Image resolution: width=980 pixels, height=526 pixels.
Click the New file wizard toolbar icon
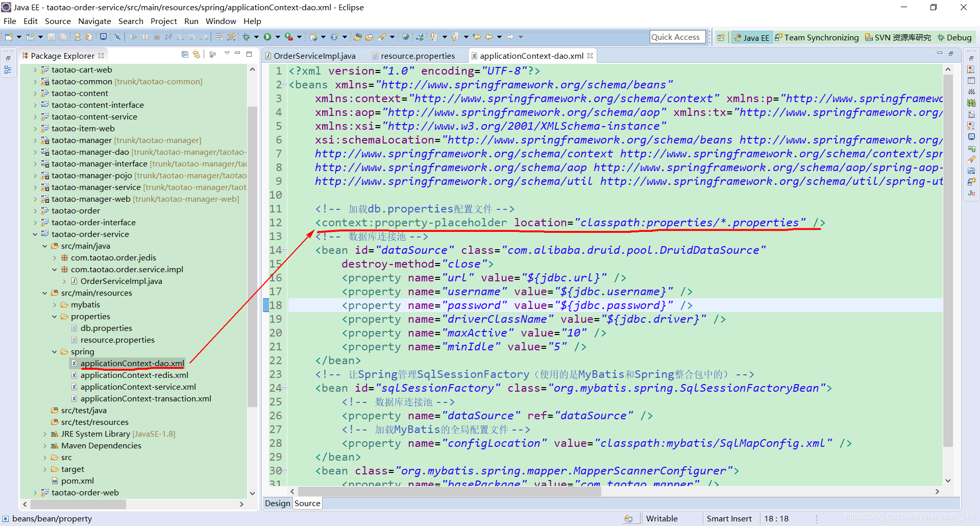click(x=8, y=37)
